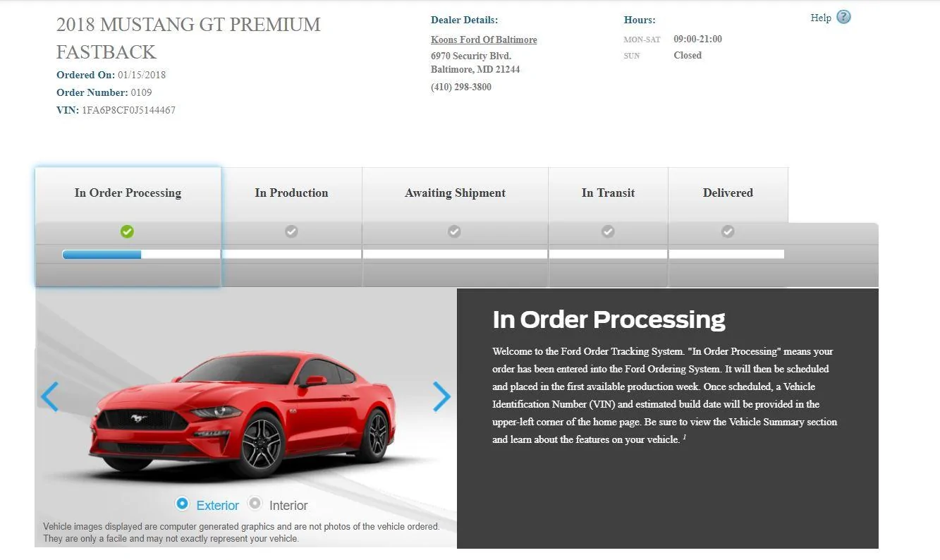
Task: Click the Delivered progress bar
Action: pos(726,254)
